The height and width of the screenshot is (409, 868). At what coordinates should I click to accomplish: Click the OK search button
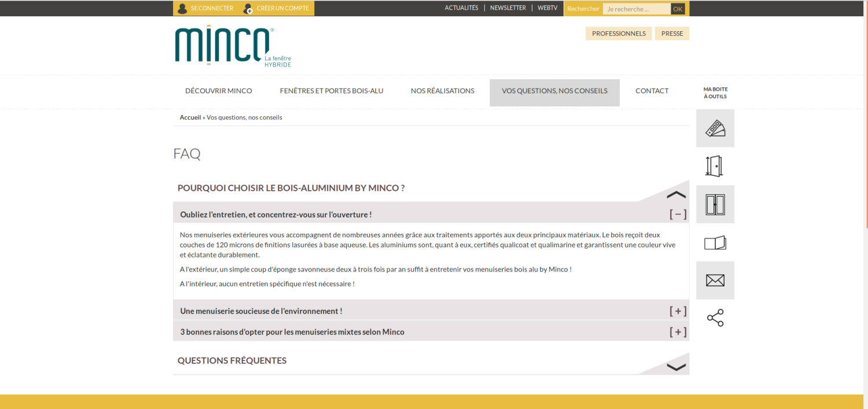pos(678,9)
